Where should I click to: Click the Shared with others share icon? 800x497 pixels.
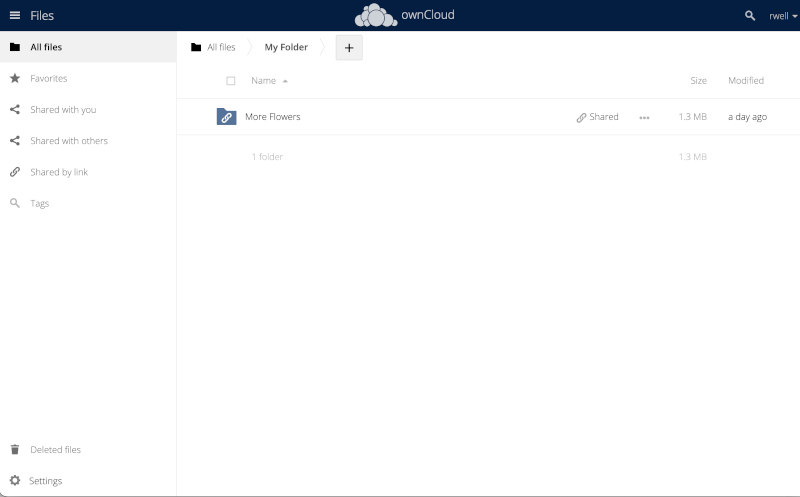(x=15, y=140)
